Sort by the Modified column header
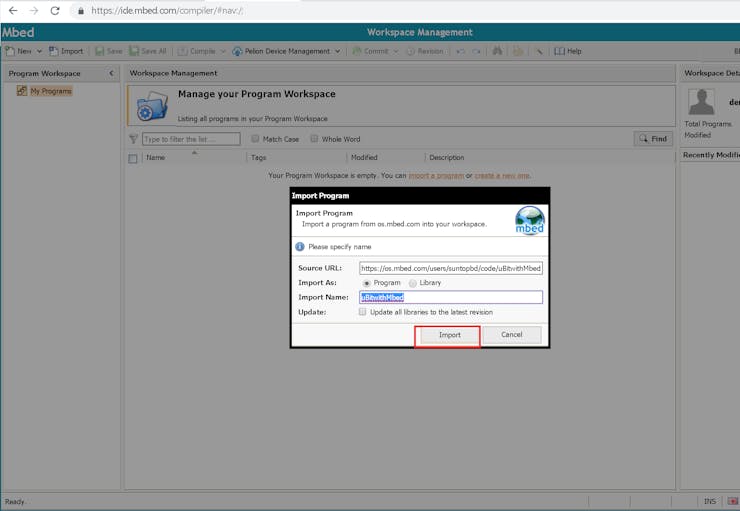Screen dimensions: 740x511 click(x=364, y=158)
